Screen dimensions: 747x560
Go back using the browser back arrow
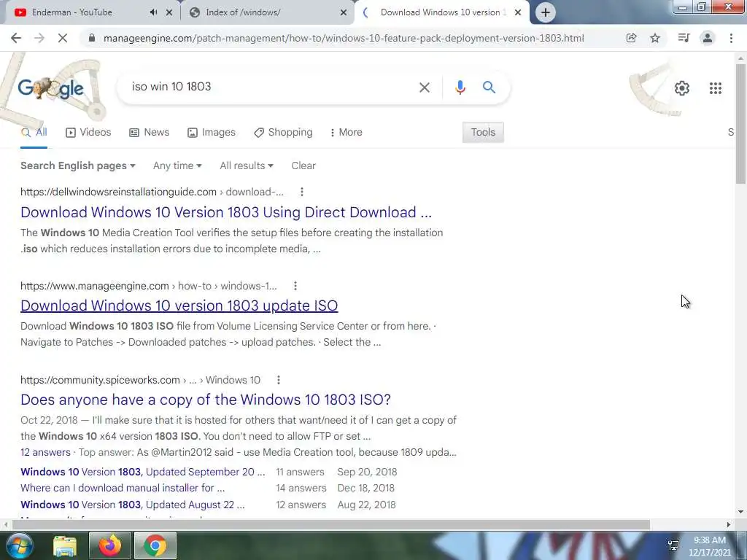point(16,38)
